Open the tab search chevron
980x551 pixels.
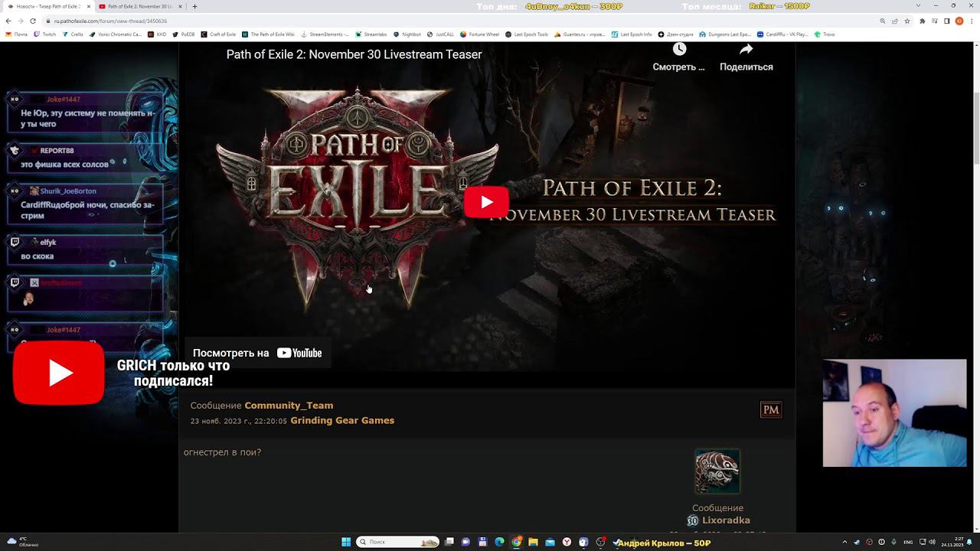point(918,6)
